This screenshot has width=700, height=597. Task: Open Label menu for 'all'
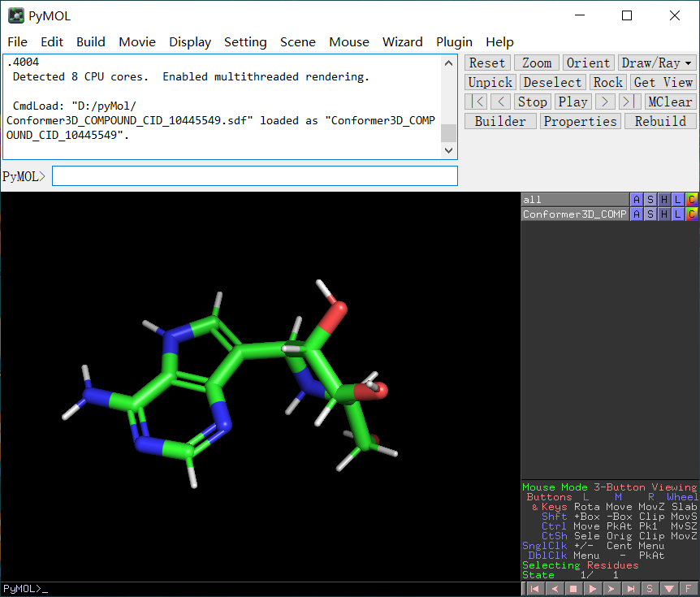[678, 200]
